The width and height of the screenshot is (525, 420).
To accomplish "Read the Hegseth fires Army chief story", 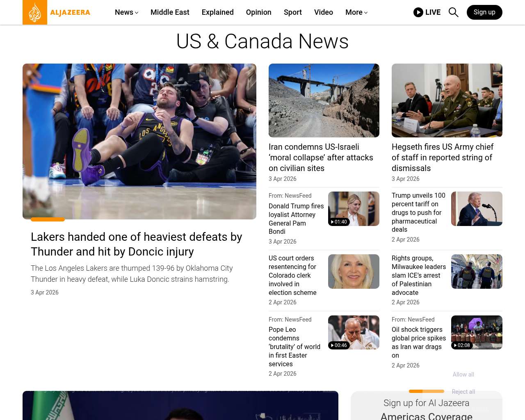I will [442, 157].
